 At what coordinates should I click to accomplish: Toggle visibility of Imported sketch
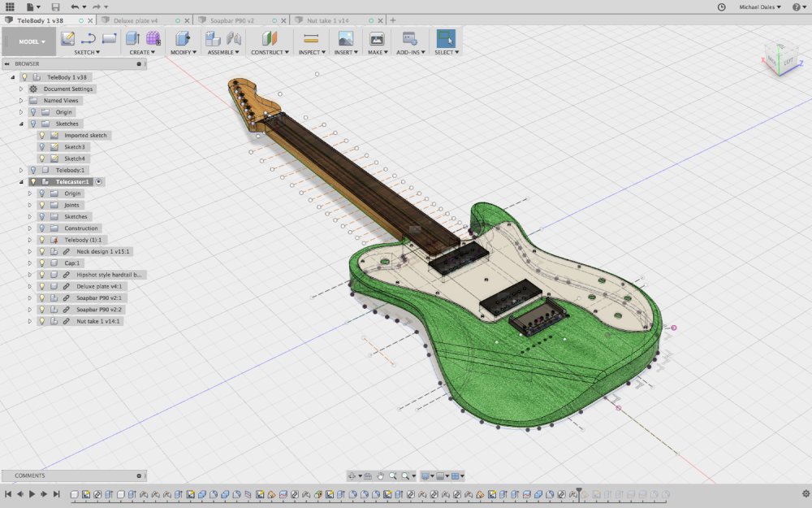(x=42, y=135)
